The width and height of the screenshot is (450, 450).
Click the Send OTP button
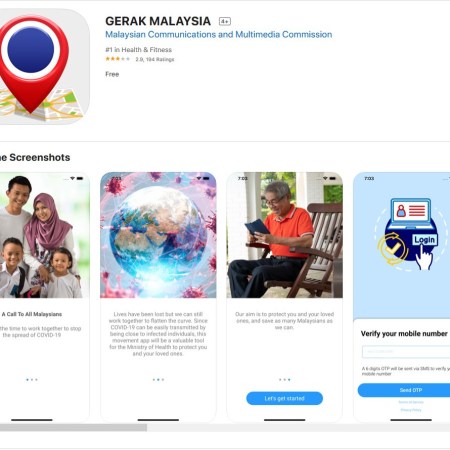404,390
